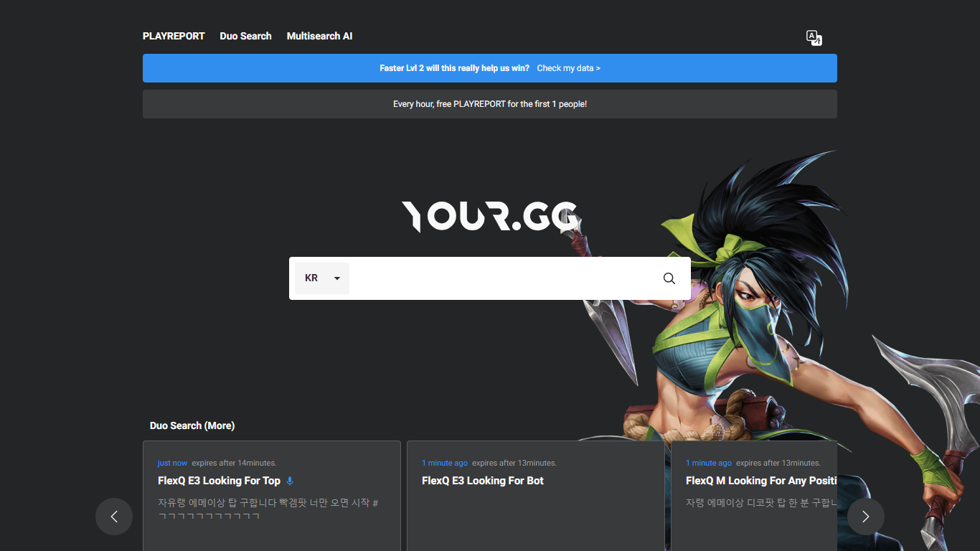Click the 'just now' timestamp

point(172,463)
